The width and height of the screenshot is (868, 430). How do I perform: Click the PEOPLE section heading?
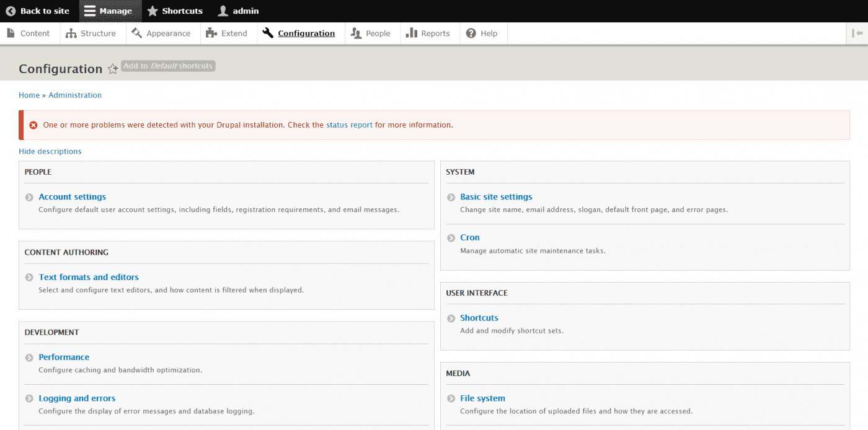(38, 172)
